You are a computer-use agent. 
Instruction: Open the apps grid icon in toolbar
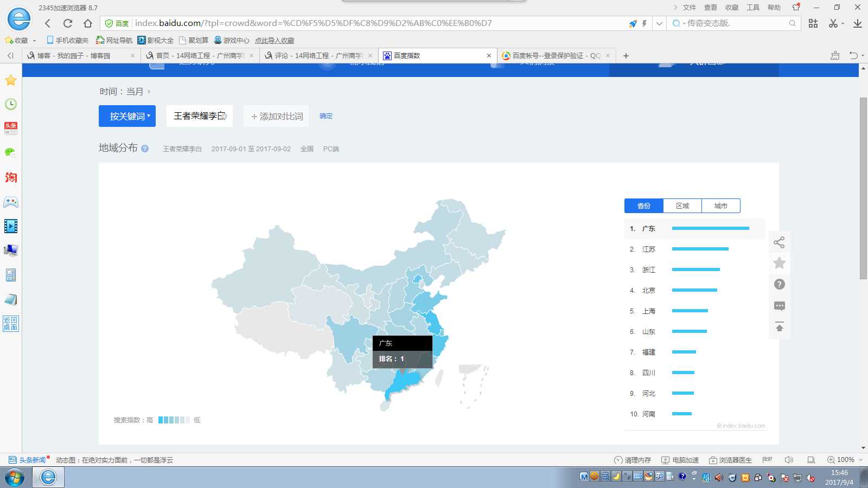(x=813, y=23)
